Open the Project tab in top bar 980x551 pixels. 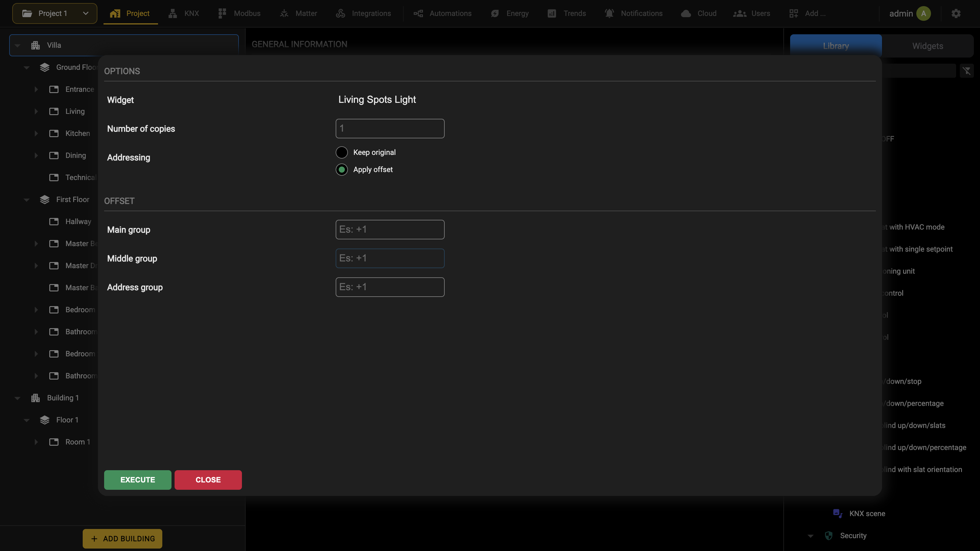pos(130,14)
